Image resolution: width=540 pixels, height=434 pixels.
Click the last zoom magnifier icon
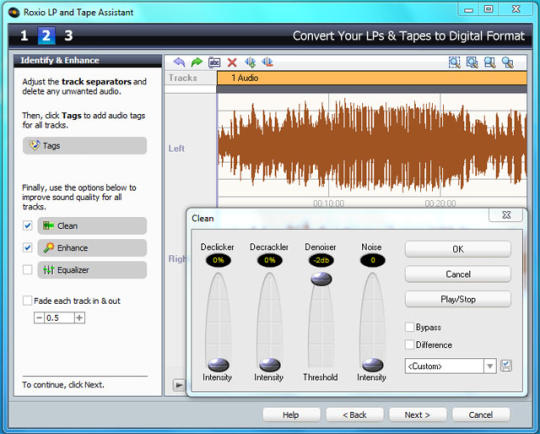[x=507, y=62]
